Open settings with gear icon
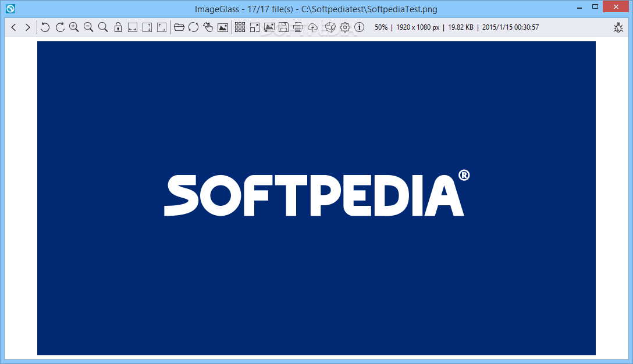The width and height of the screenshot is (633, 364). (x=345, y=27)
